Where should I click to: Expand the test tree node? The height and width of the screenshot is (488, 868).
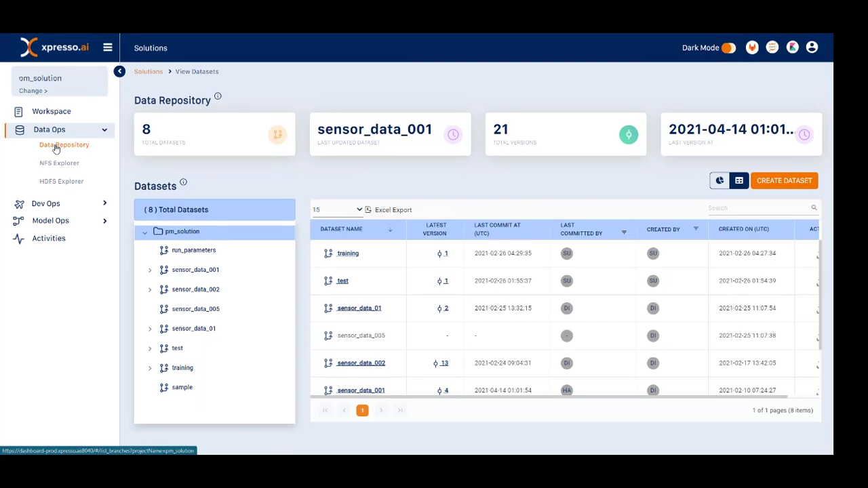coord(150,348)
